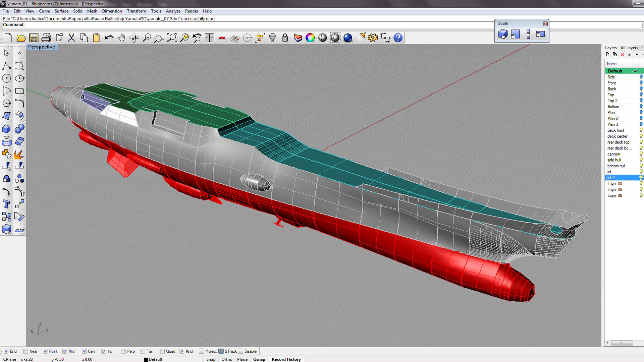
Task: Click the layers panel horizontal scrollbar
Action: pos(622,343)
